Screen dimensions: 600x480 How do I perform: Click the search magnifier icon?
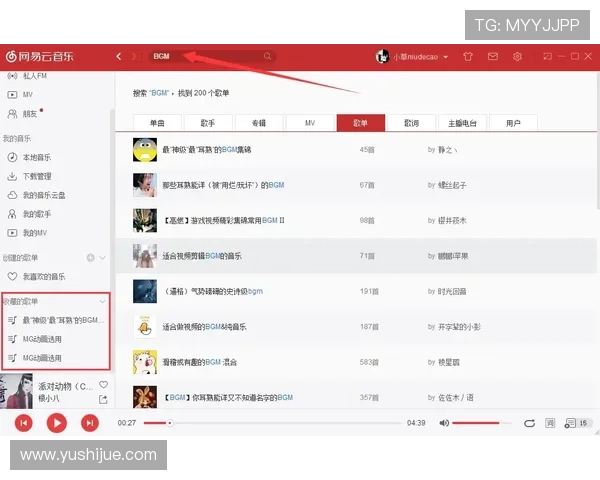click(267, 56)
